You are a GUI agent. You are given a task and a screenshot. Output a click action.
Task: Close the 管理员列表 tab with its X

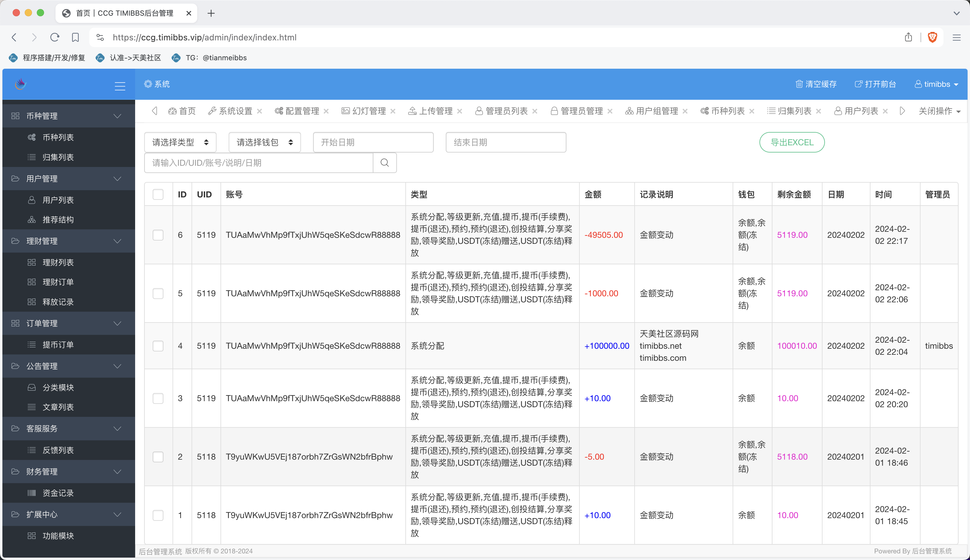535,111
